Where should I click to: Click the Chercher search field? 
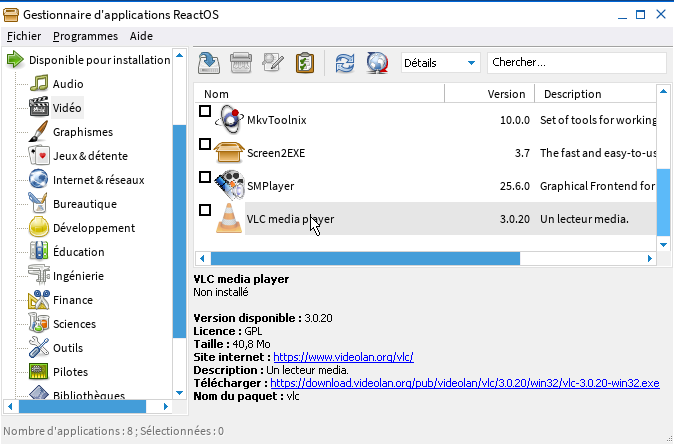[575, 63]
